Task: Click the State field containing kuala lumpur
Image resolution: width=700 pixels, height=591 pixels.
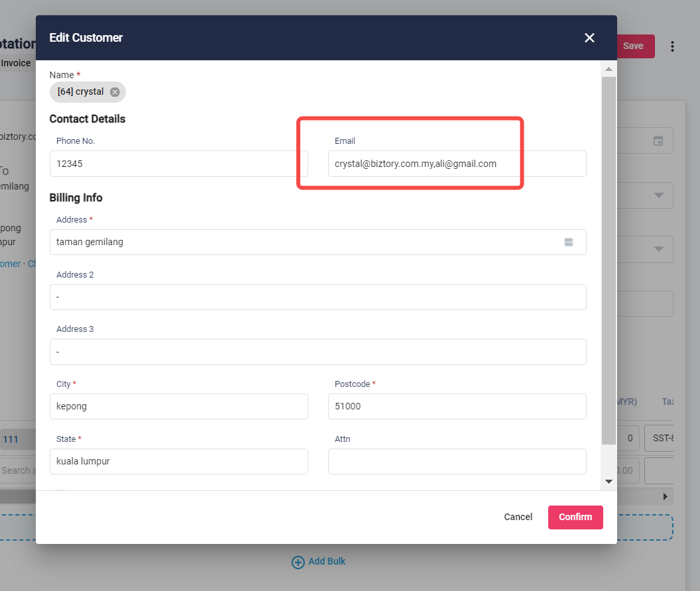Action: pos(178,462)
